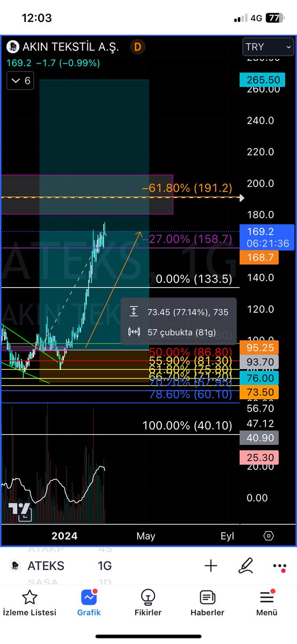Select the 73.50 orange price label

tap(259, 392)
